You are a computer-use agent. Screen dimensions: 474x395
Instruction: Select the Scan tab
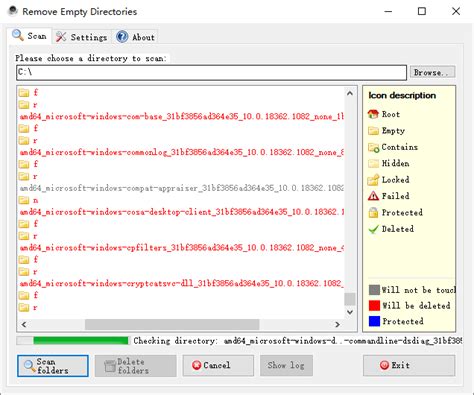pyautogui.click(x=29, y=36)
